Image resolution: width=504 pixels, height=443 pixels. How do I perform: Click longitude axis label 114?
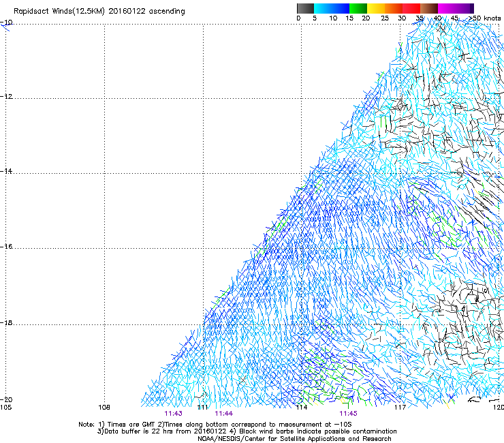click(x=302, y=408)
